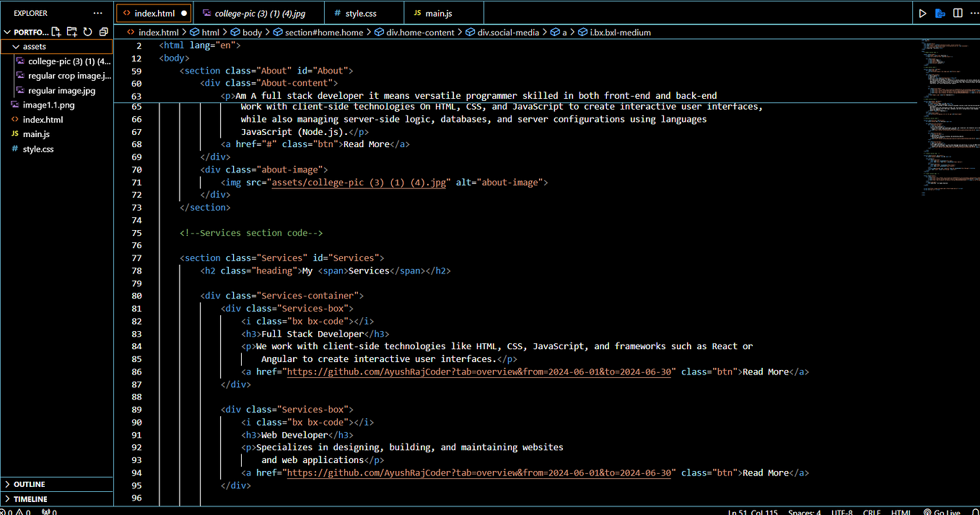The height and width of the screenshot is (515, 980).
Task: Run the code with the play icon
Action: [922, 13]
